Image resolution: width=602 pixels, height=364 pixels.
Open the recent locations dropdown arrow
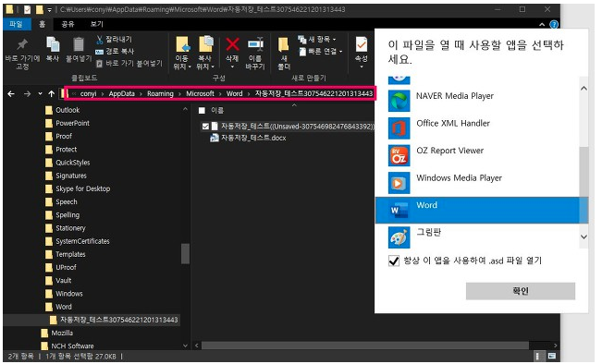pos(40,93)
